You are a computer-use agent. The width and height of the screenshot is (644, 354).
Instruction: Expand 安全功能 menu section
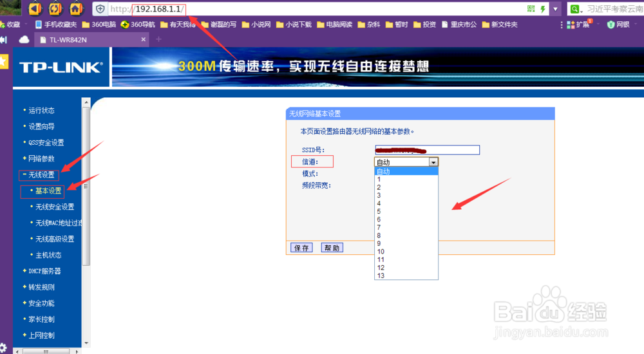(x=41, y=303)
